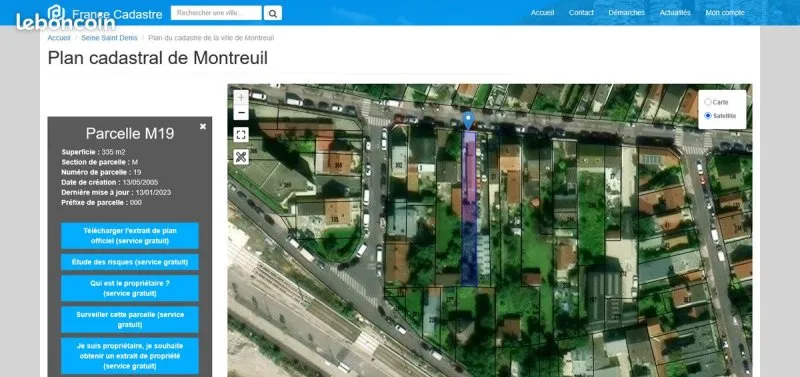Click Étude des risques button
800x377 pixels.
coord(130,262)
